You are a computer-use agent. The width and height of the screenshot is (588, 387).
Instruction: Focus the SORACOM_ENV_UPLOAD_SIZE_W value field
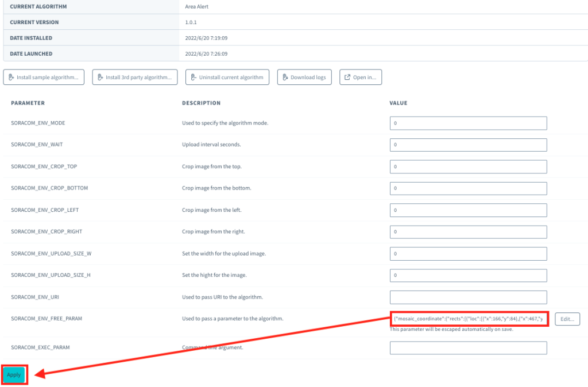coord(469,253)
